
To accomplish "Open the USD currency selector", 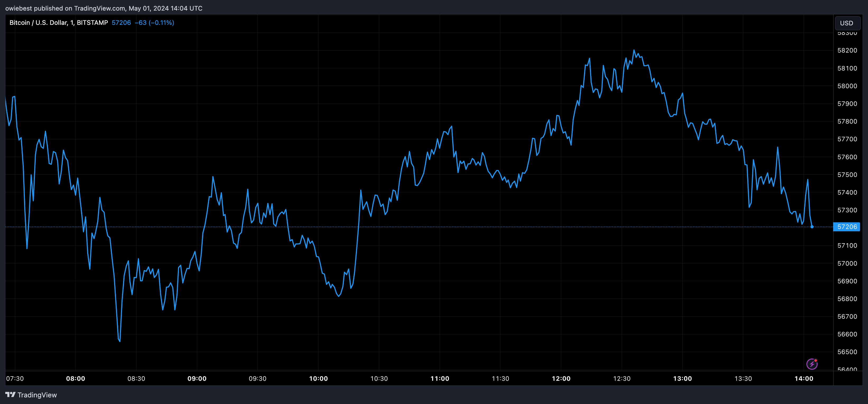I will 847,23.
